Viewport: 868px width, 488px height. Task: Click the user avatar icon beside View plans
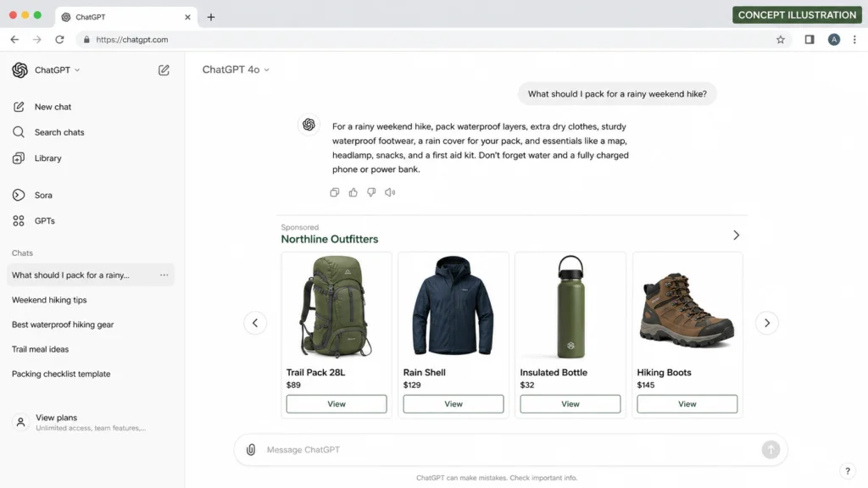tap(20, 422)
